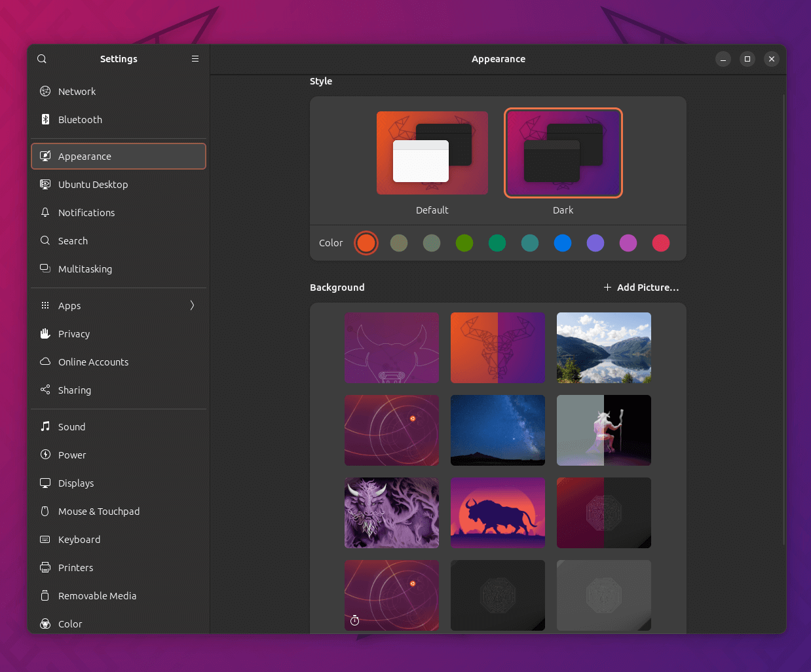
Task: Open the search magnifier in Settings header
Action: pos(41,58)
